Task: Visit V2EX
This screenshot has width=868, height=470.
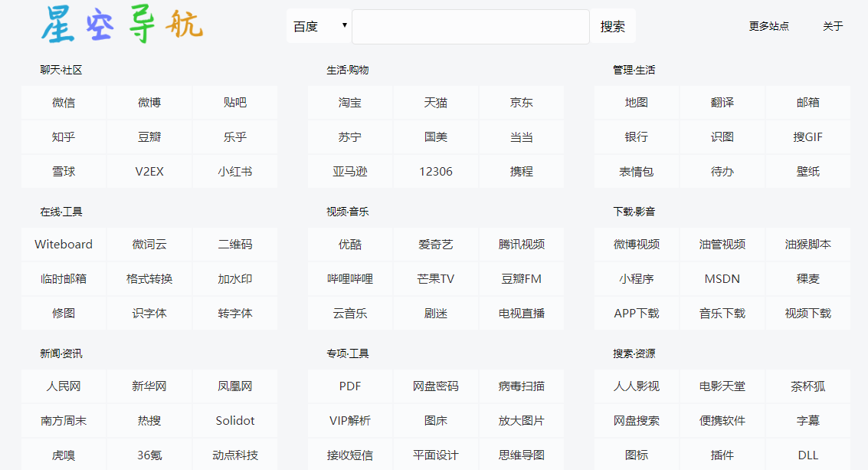Action: click(x=149, y=171)
